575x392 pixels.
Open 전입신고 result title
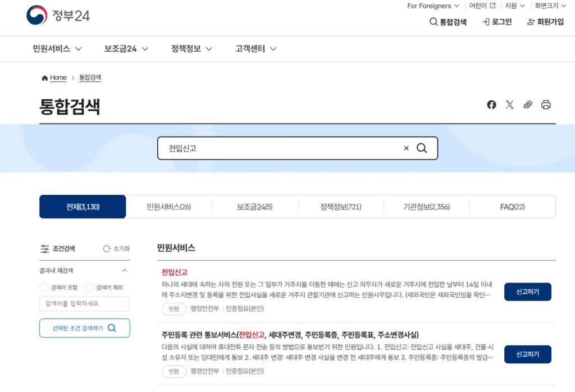click(175, 272)
